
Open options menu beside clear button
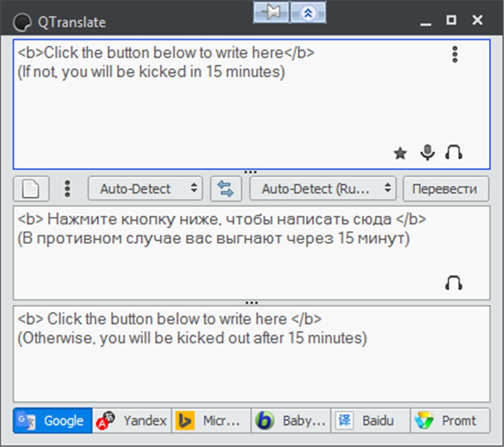coord(67,189)
